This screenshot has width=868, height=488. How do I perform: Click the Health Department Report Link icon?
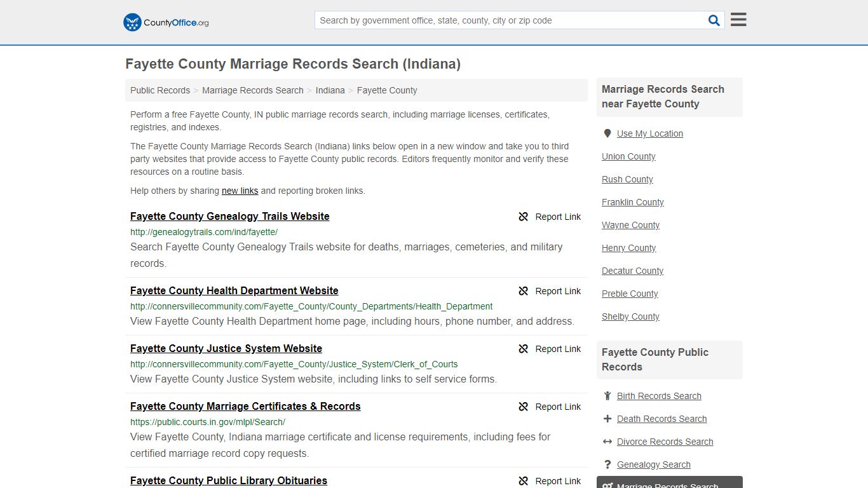click(524, 291)
